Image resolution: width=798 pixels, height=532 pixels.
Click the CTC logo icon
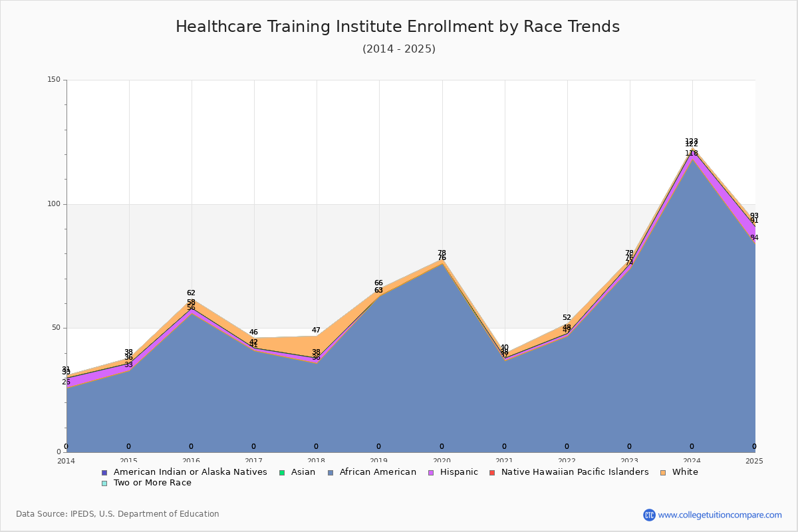649,515
